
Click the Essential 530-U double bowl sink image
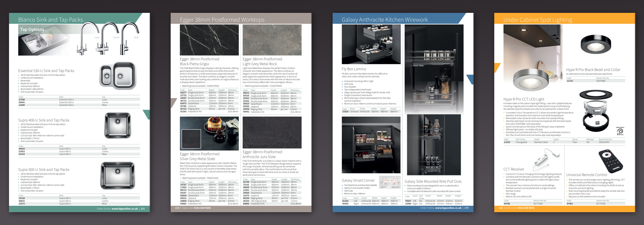coord(118,76)
